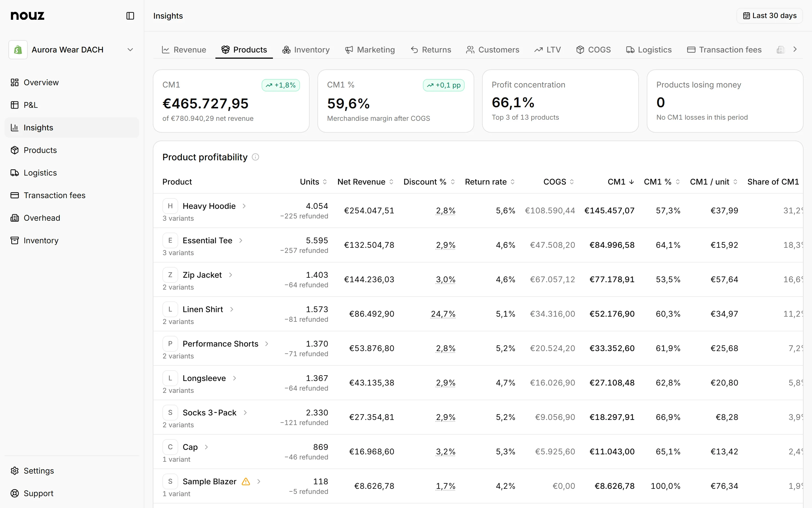Expand the Heavy Hoodie row variants

244,206
